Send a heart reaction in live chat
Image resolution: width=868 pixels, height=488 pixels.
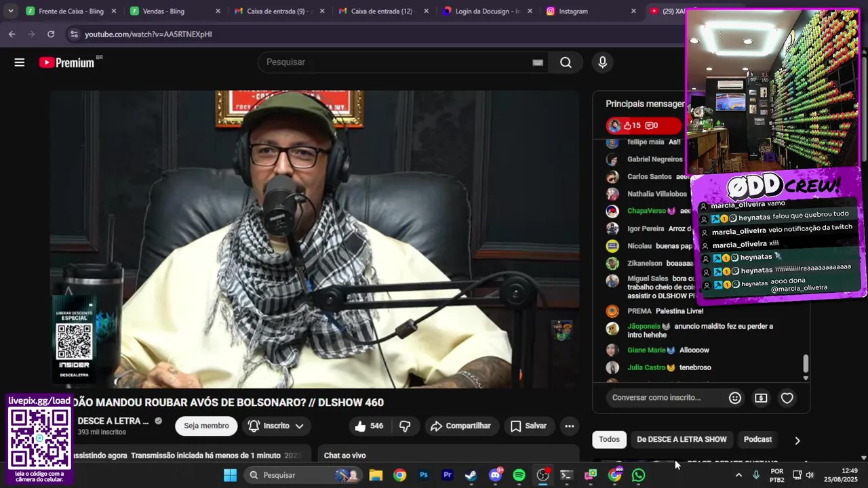(x=787, y=398)
